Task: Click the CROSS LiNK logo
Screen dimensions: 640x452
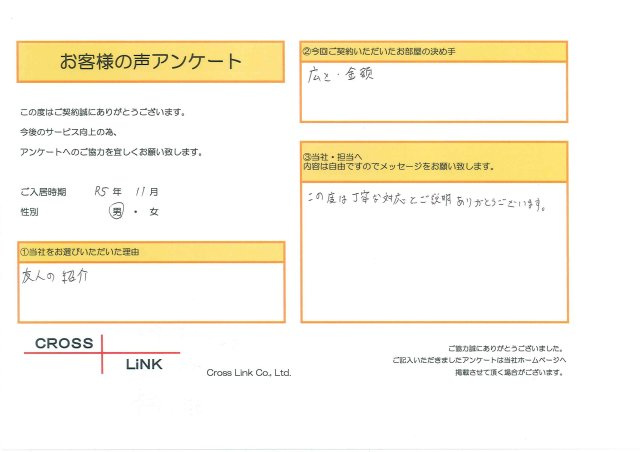Action: pos(102,354)
